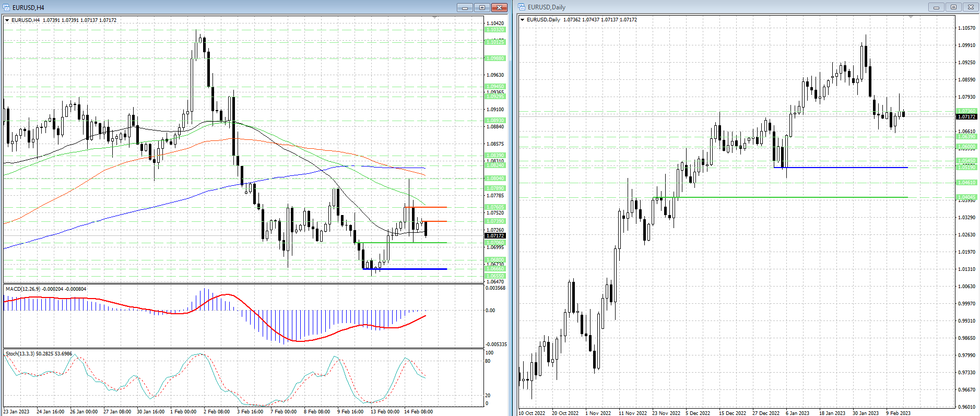
Task: Click the 11 Nov 2022 date on Daily time axis
Action: tap(632, 413)
